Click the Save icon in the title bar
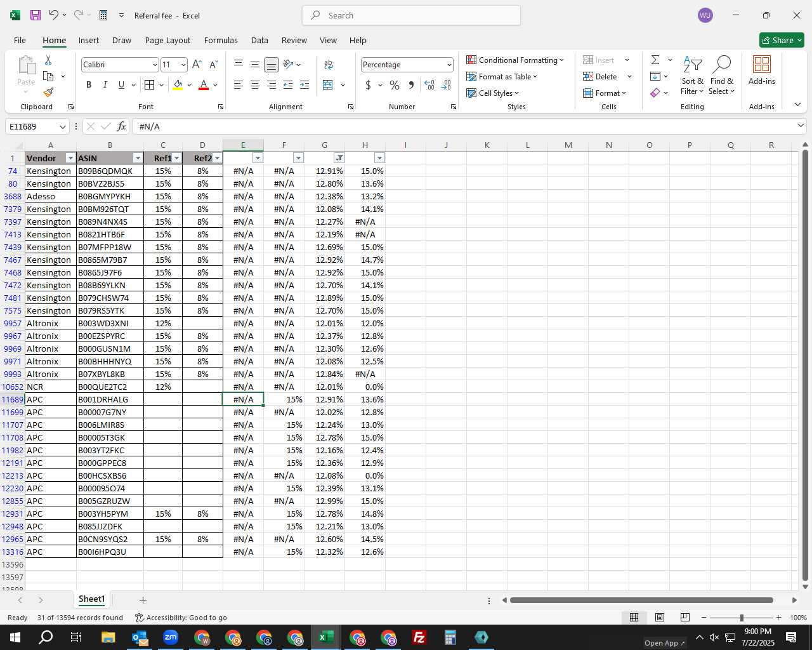The width and height of the screenshot is (812, 650). click(36, 15)
